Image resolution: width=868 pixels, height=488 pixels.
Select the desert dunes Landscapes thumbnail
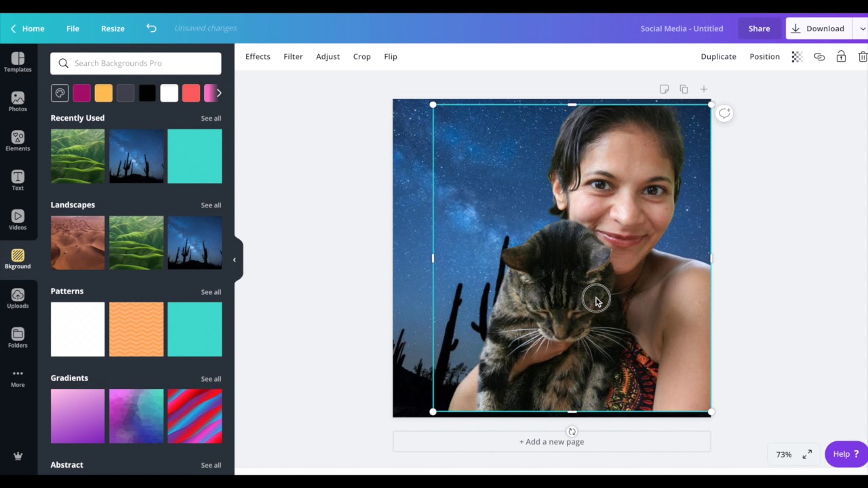coord(78,243)
